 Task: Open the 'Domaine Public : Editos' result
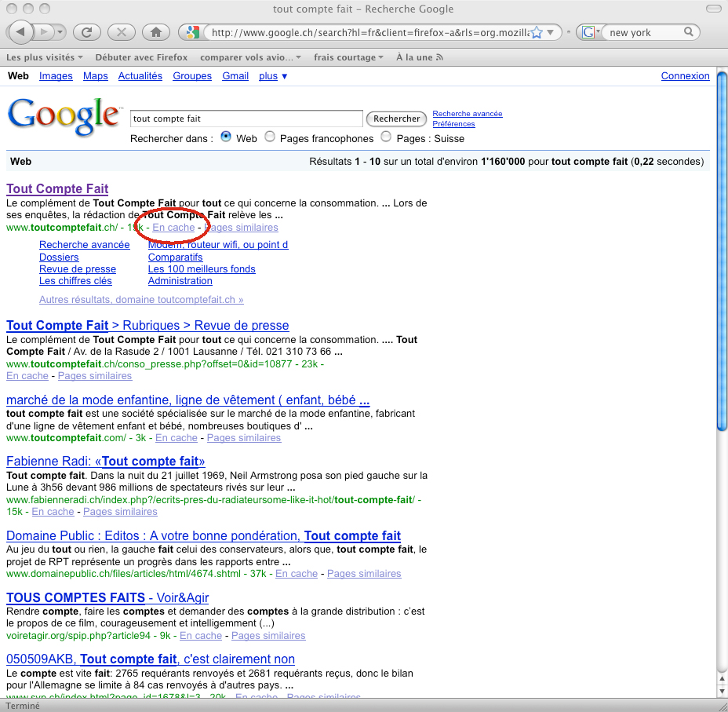(203, 535)
